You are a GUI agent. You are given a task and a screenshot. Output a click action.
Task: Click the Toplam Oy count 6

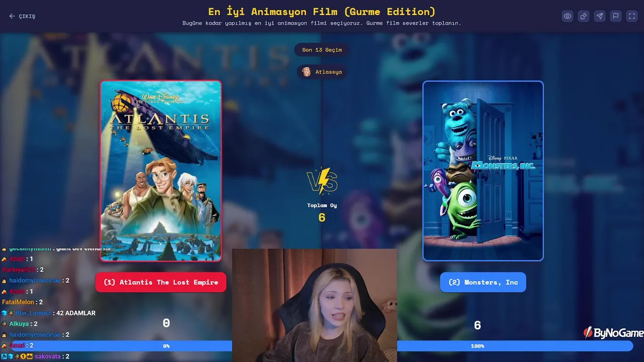point(322,218)
